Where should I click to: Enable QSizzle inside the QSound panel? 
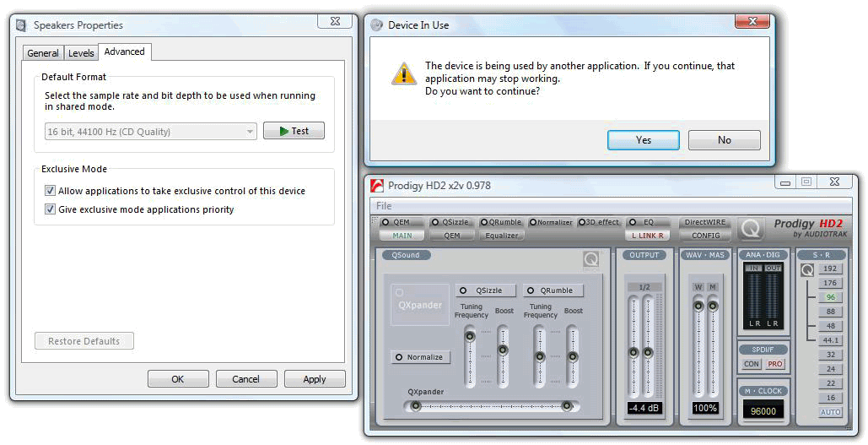pos(486,290)
